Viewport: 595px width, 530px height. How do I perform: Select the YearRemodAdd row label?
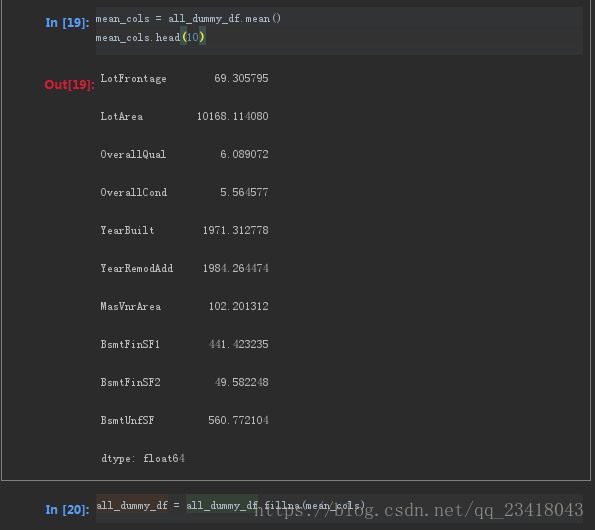[x=137, y=268]
